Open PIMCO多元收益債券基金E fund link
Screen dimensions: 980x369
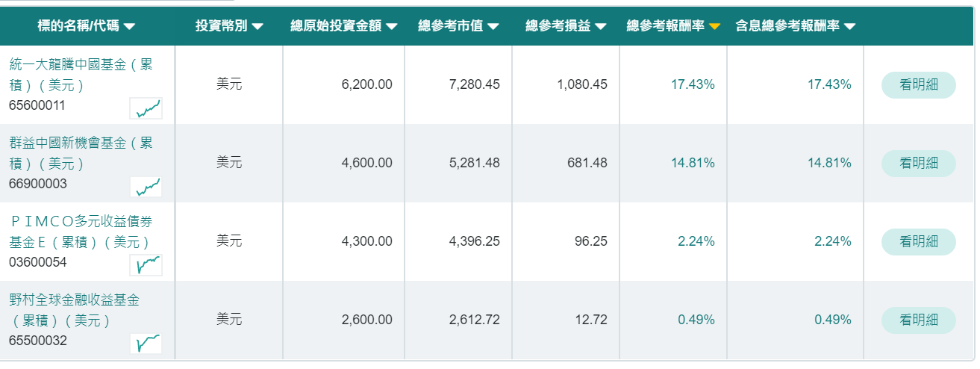[x=81, y=232]
